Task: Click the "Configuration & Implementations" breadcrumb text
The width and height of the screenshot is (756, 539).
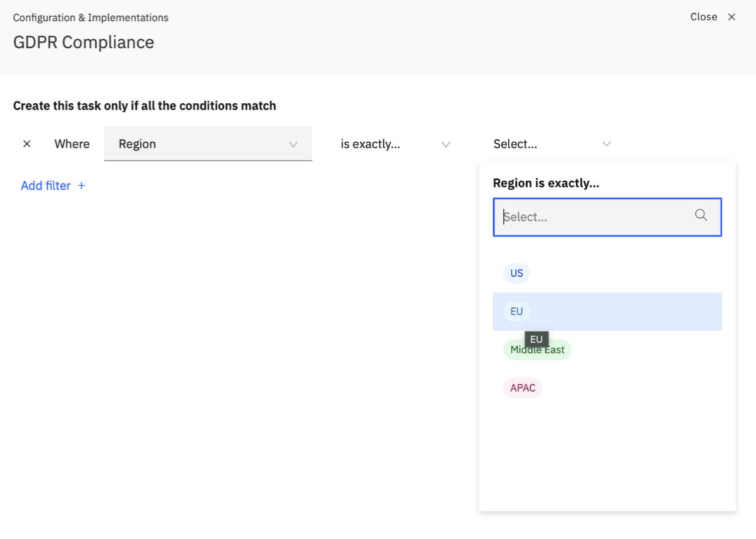Action: click(90, 18)
